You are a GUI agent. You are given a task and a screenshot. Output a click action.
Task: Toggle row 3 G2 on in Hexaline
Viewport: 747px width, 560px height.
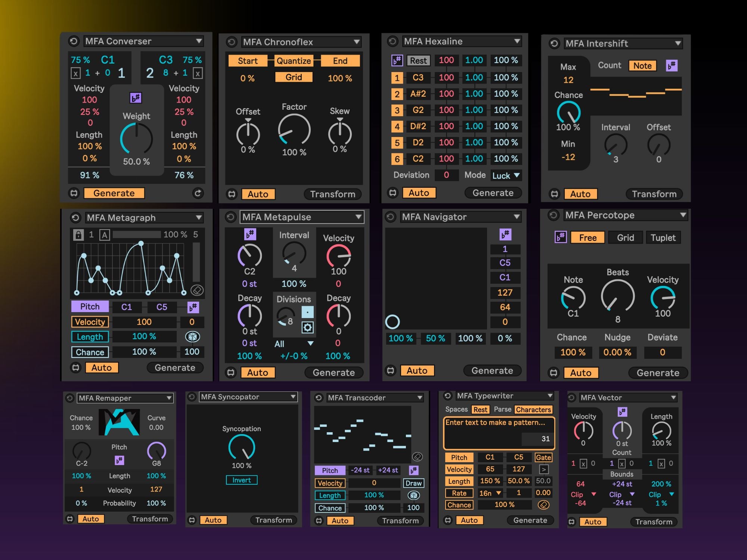pos(397,110)
